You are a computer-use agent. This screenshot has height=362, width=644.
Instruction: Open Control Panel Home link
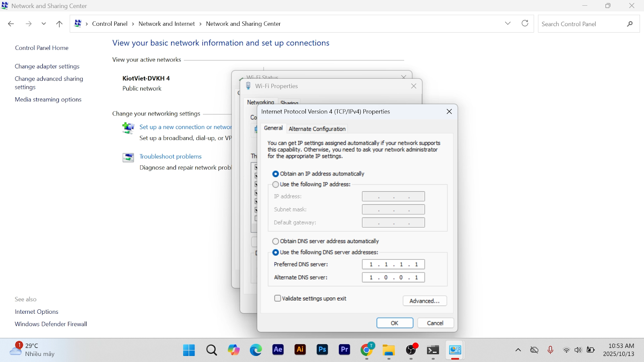[42, 48]
